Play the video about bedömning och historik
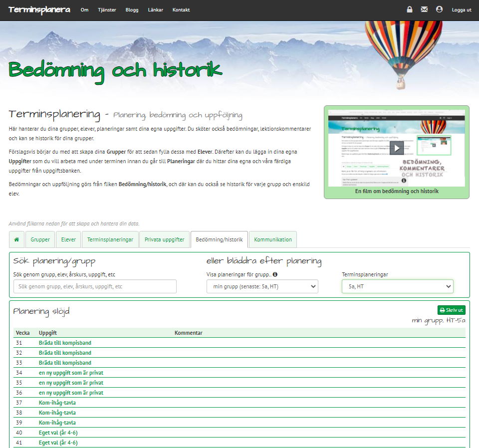This screenshot has height=448, width=479. [x=396, y=148]
